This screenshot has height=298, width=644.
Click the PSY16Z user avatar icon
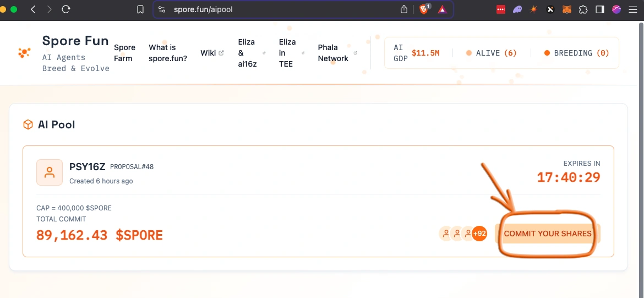click(50, 172)
